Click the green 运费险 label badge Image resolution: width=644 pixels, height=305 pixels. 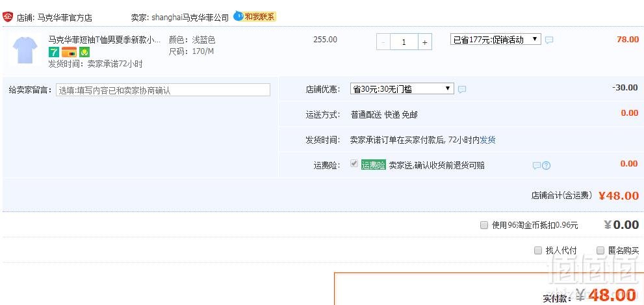pyautogui.click(x=374, y=165)
